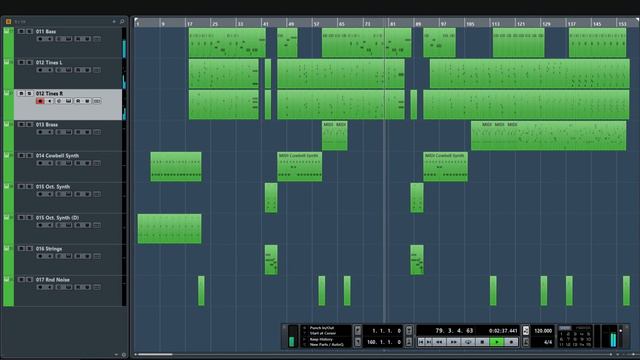
Task: Toggle the Punch Out button in transport
Action: click(x=409, y=342)
